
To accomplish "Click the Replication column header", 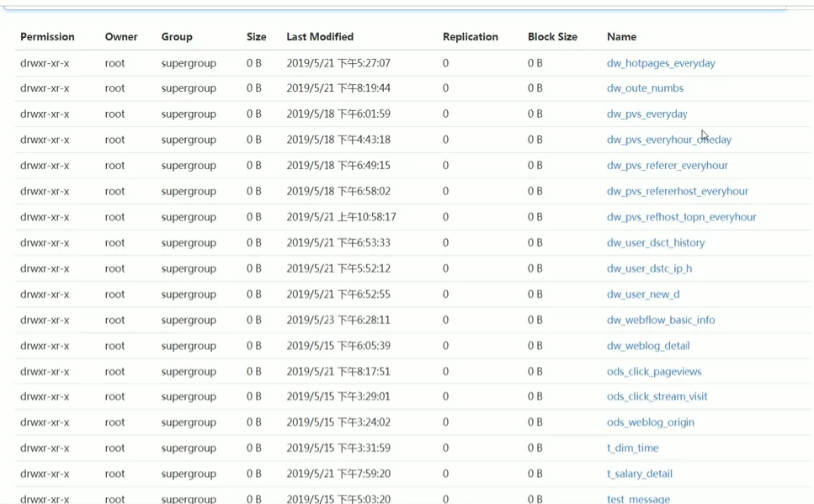I will [x=471, y=37].
